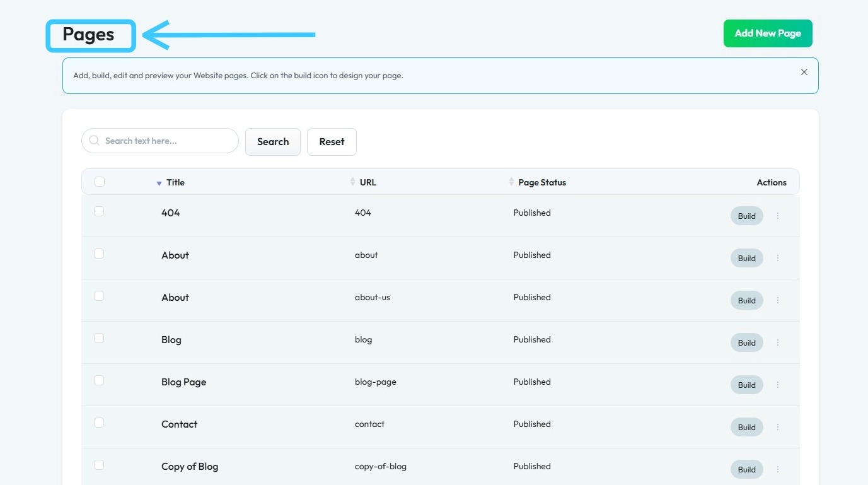Click the magnifier icon in search box
This screenshot has height=485, width=868.
[x=95, y=141]
